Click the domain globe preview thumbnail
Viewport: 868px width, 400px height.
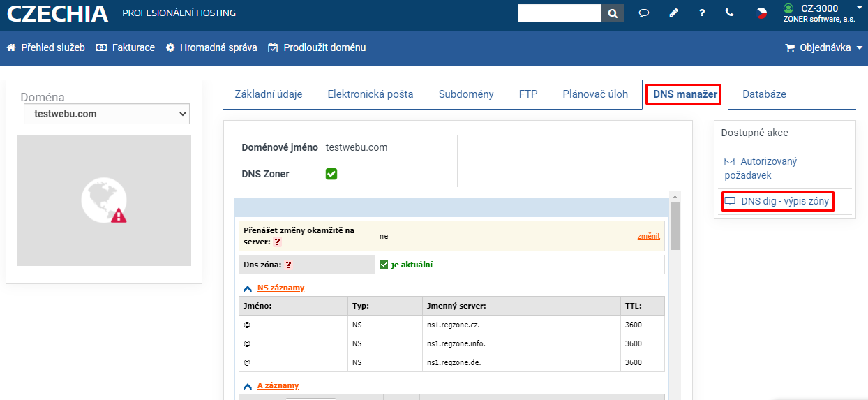coord(104,200)
